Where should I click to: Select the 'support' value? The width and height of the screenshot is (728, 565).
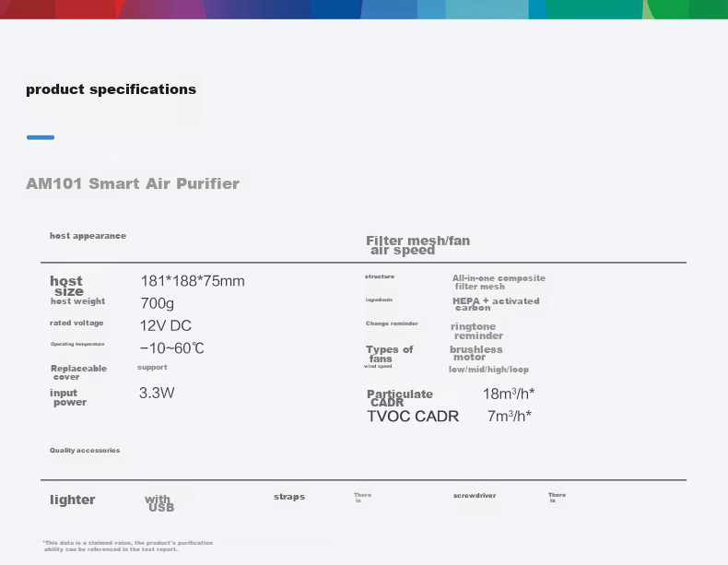(152, 367)
